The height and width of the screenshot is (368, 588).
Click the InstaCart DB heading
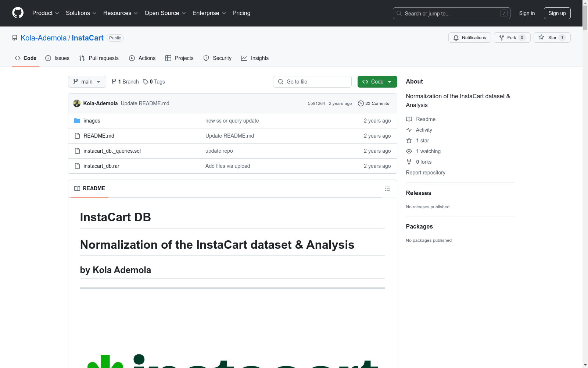click(115, 217)
